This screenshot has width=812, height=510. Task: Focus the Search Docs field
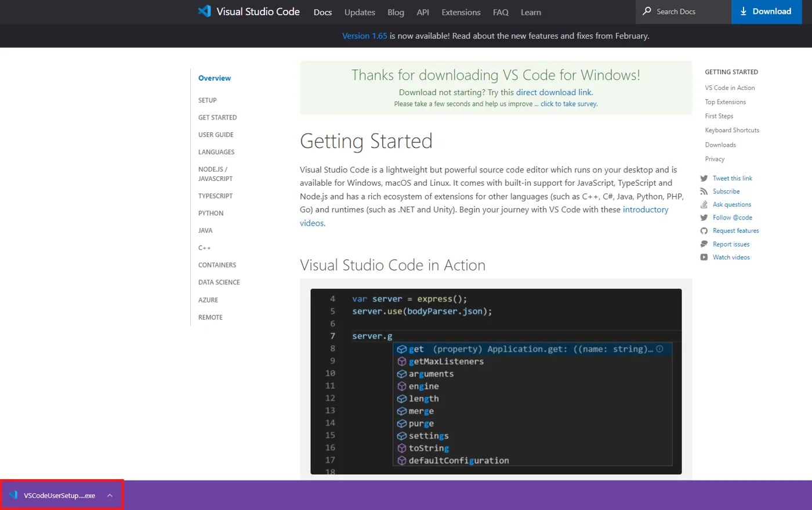click(x=684, y=12)
